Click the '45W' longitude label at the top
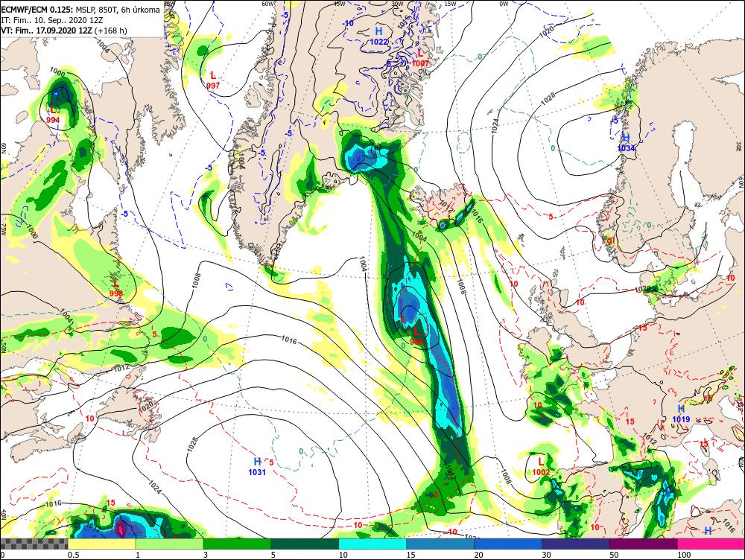 click(x=339, y=4)
